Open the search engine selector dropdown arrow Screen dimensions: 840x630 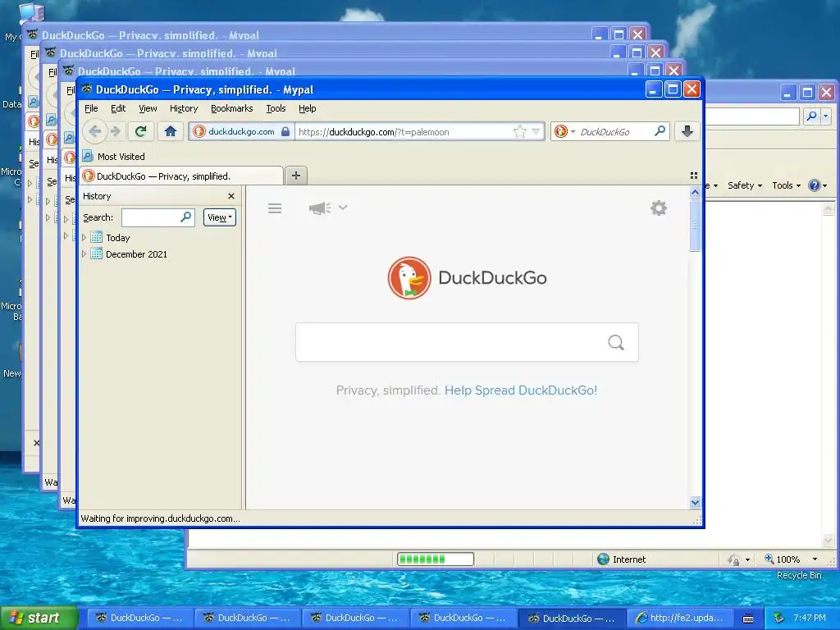tap(573, 132)
